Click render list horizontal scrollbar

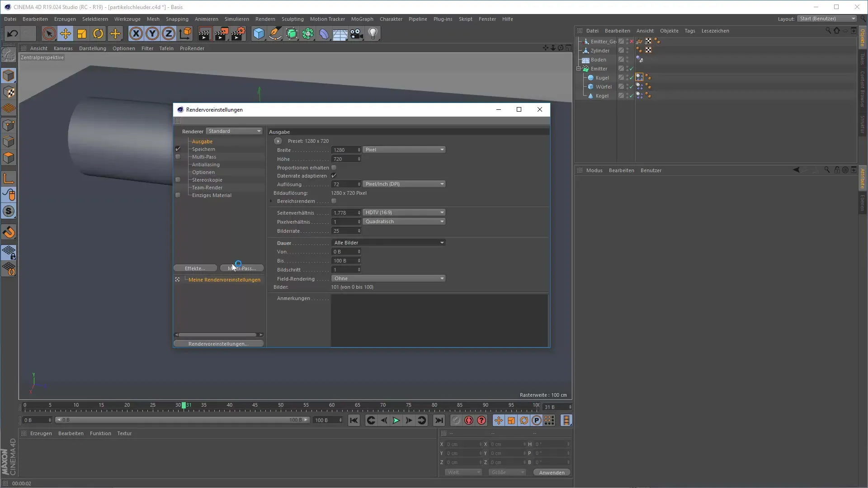click(218, 335)
